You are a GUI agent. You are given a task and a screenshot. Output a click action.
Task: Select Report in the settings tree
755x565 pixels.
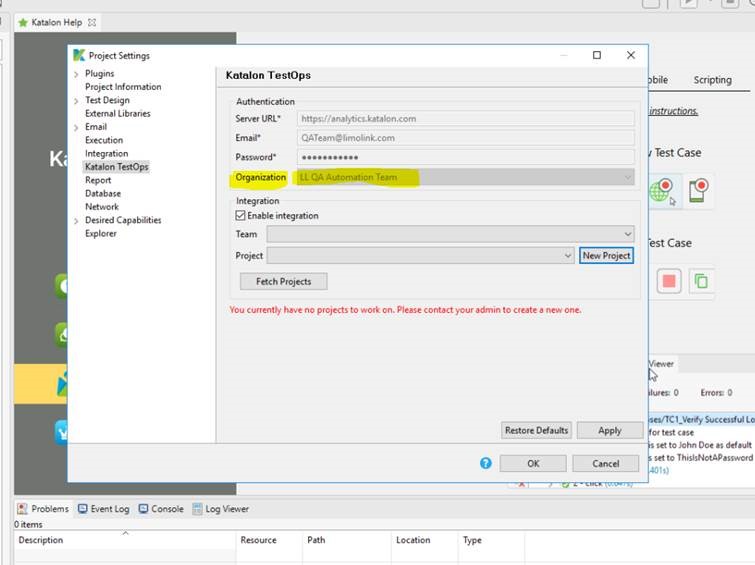98,180
